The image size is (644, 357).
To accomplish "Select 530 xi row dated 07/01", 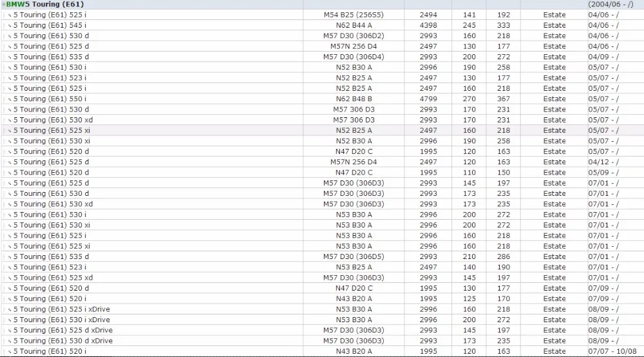I will click(322, 225).
